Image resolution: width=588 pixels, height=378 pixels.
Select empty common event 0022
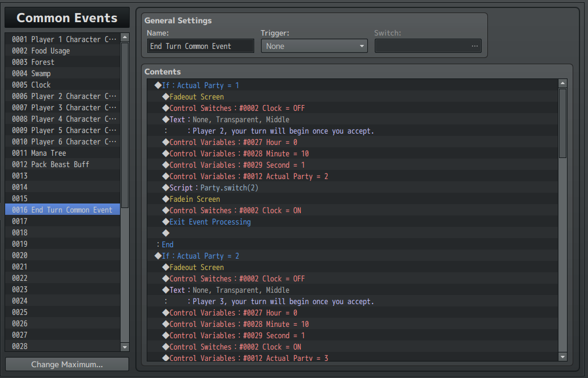(63, 279)
